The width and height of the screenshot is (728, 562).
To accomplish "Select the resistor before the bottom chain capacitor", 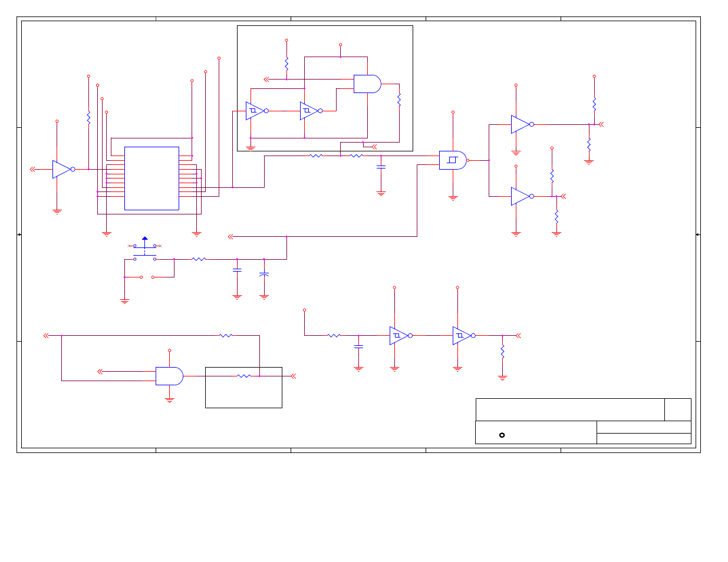I will [x=334, y=336].
